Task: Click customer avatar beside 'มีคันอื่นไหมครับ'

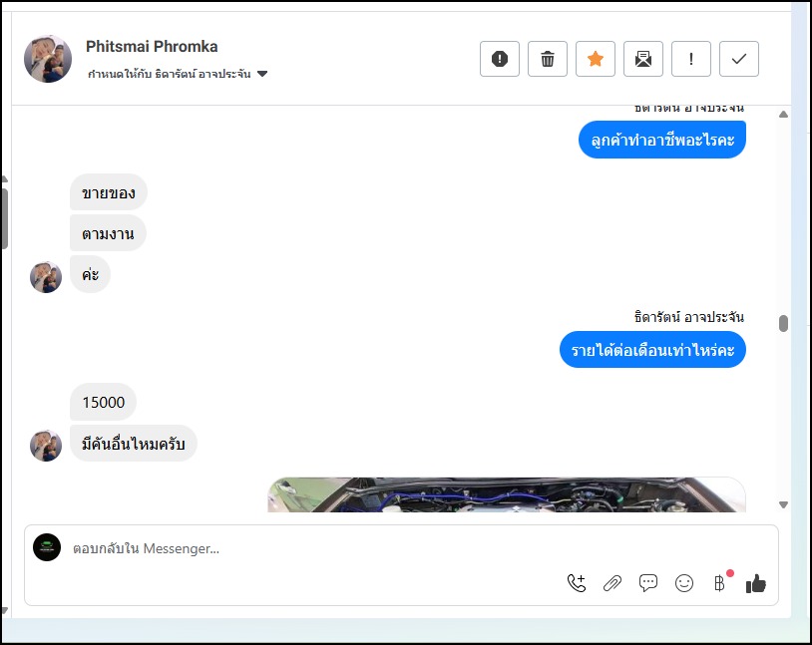Action: tap(46, 446)
